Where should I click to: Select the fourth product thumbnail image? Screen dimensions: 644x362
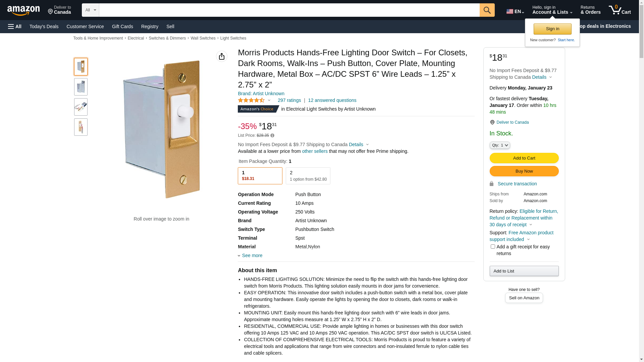[81, 127]
